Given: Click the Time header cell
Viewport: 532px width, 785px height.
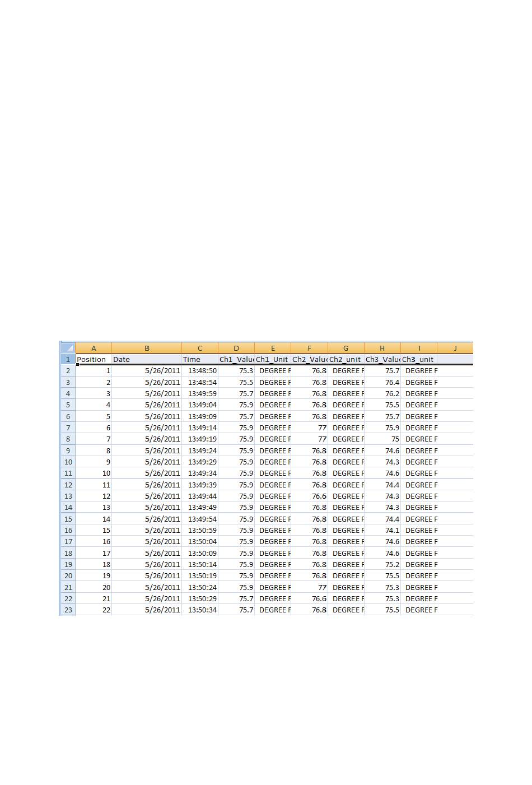Looking at the screenshot, I should [x=200, y=359].
